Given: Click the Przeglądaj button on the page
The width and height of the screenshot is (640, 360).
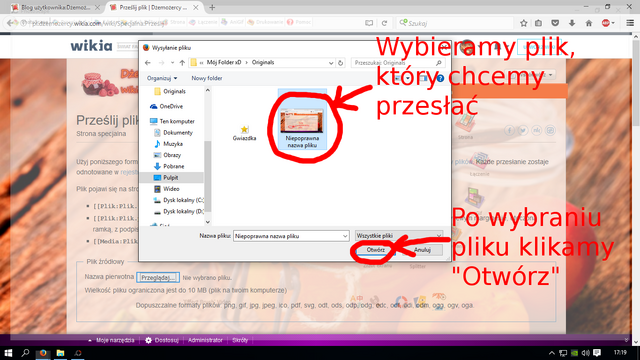Looking at the screenshot, I should tap(158, 278).
